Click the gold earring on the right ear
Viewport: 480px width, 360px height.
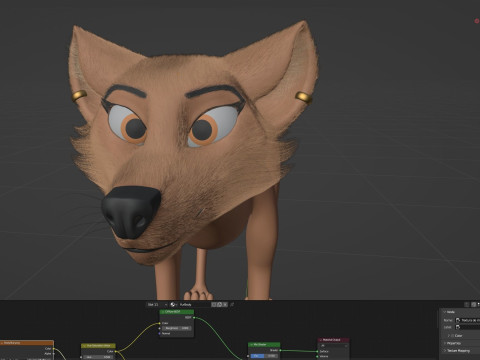(303, 97)
